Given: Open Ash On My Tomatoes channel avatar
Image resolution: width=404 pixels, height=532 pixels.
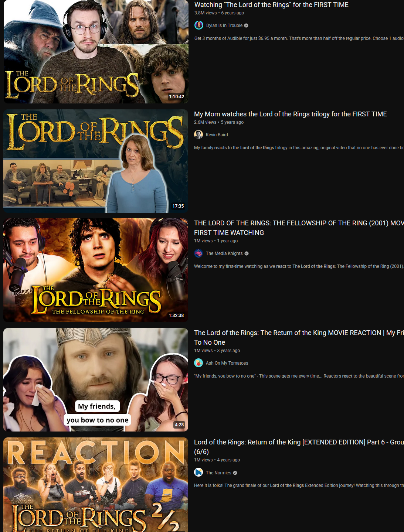Looking at the screenshot, I should click(x=198, y=363).
